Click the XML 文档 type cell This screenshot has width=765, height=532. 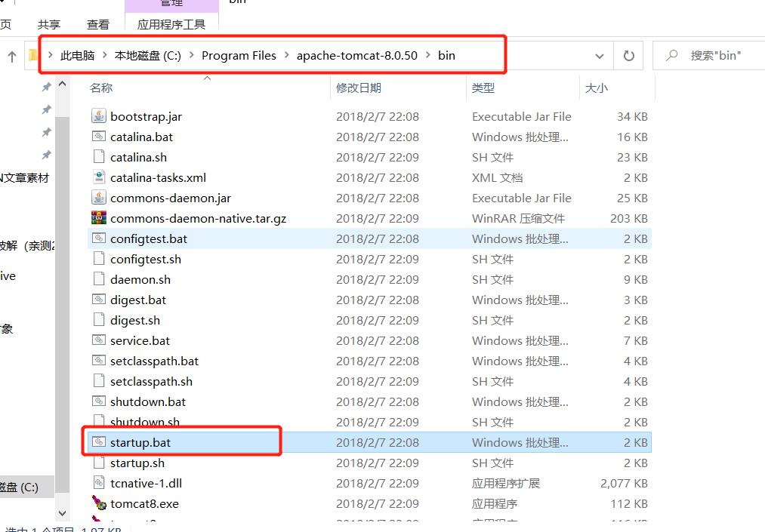click(497, 178)
